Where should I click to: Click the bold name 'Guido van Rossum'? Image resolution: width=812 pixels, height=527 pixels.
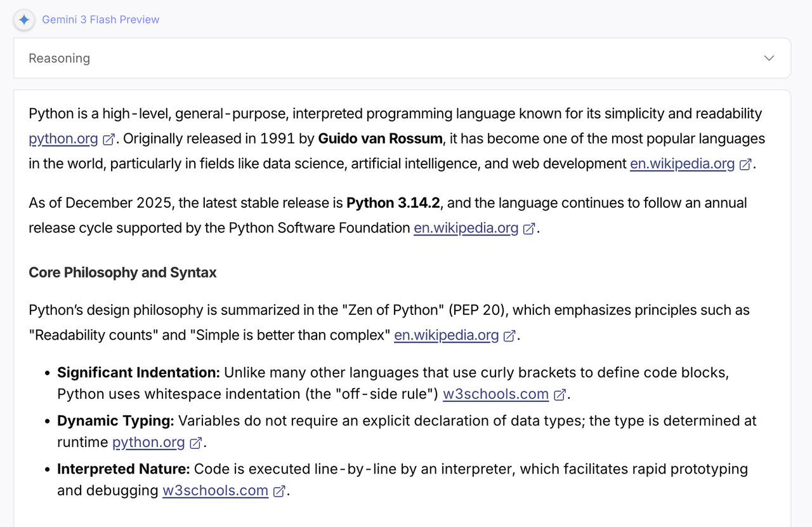[x=381, y=138]
